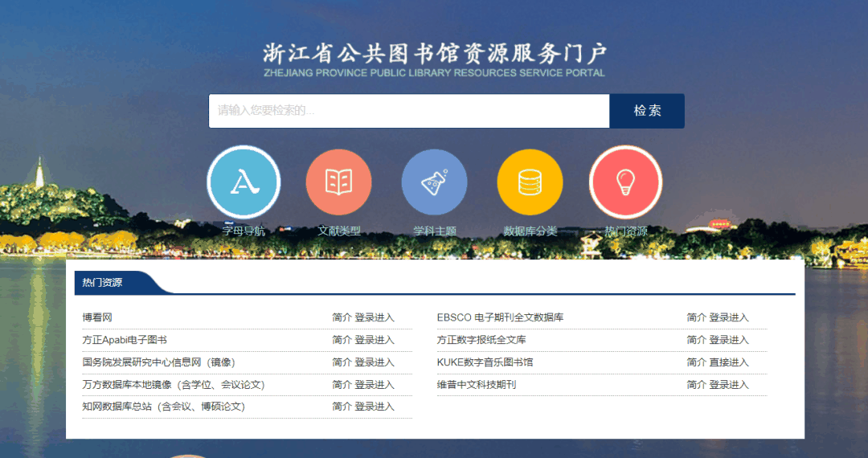Click the 检索 search button
The height and width of the screenshot is (458, 868).
point(647,111)
